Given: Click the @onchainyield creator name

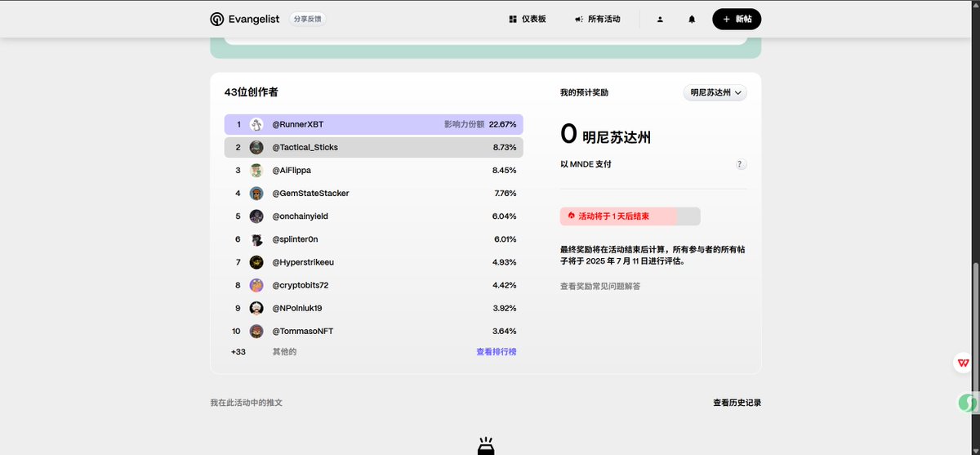Looking at the screenshot, I should [301, 216].
